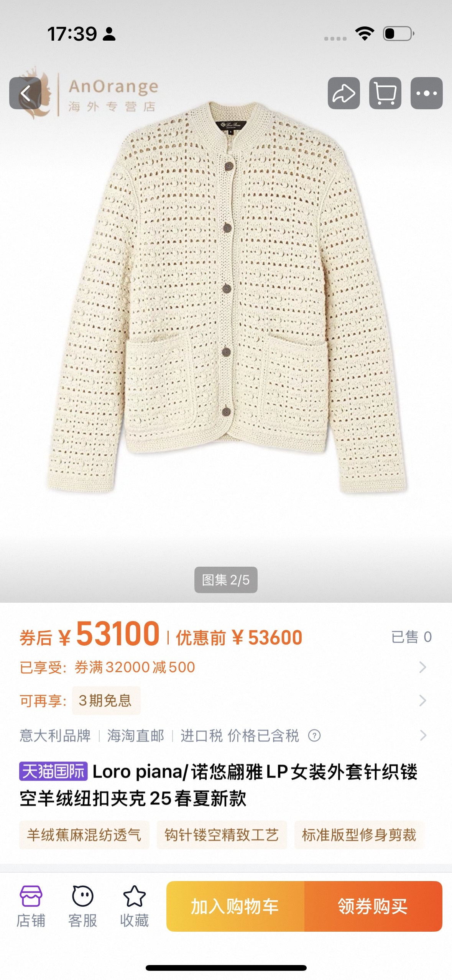The width and height of the screenshot is (452, 980).
Task: Tap the 钩针镂空精致工艺 tag
Action: pos(222,835)
